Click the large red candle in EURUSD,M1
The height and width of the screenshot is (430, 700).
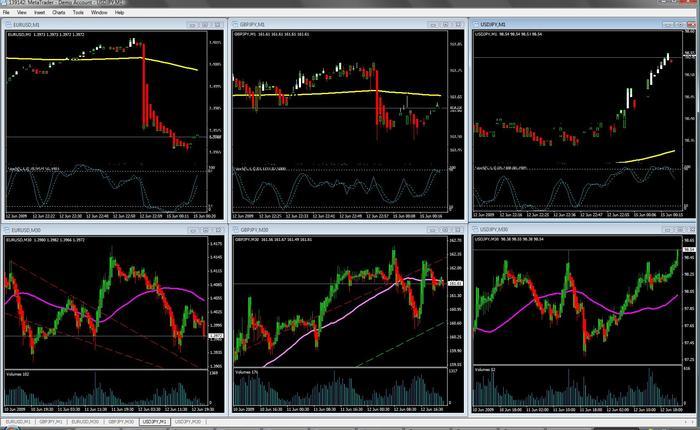click(x=144, y=85)
